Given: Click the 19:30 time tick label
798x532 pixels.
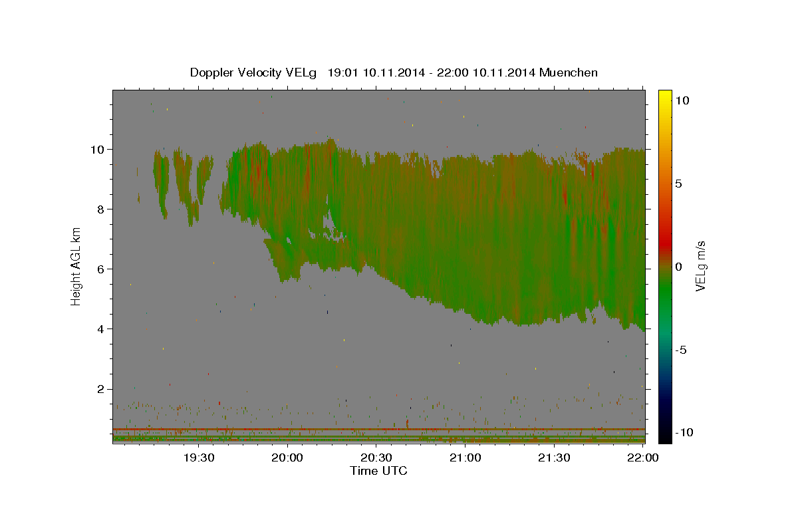Looking at the screenshot, I should 199,458.
